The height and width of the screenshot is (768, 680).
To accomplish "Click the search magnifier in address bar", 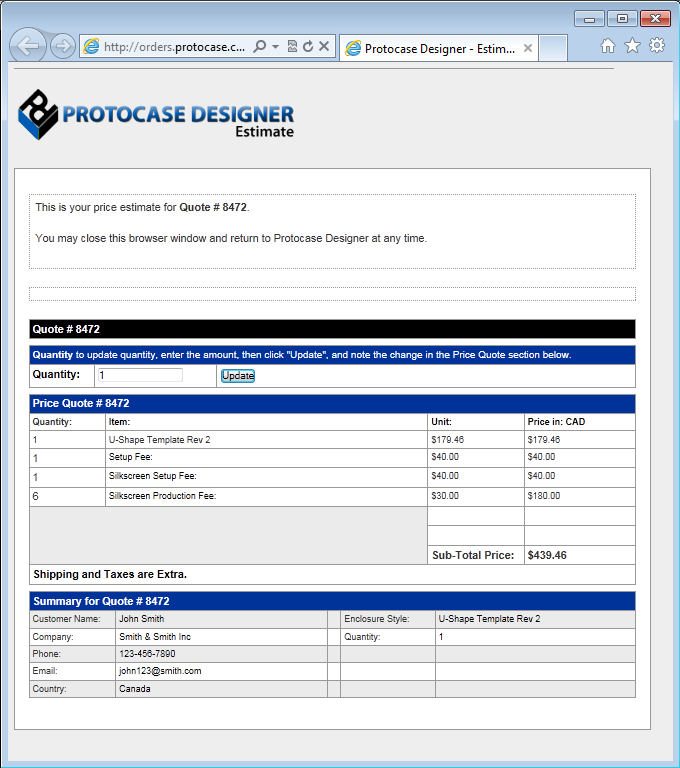I will (x=259, y=47).
